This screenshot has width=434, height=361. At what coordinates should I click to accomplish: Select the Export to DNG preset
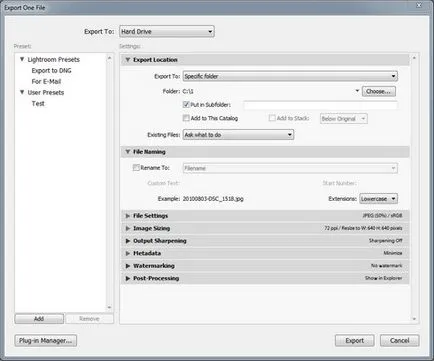tap(51, 71)
